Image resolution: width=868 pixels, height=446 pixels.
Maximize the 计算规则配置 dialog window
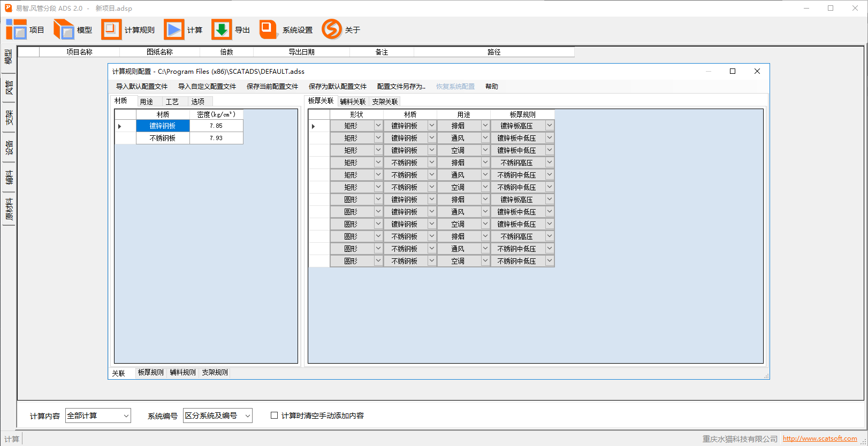click(733, 71)
